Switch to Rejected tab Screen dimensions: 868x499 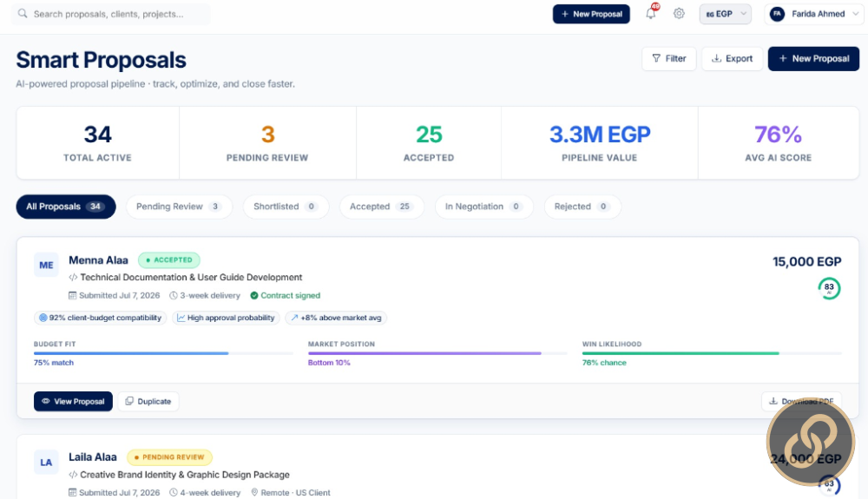[x=582, y=207]
